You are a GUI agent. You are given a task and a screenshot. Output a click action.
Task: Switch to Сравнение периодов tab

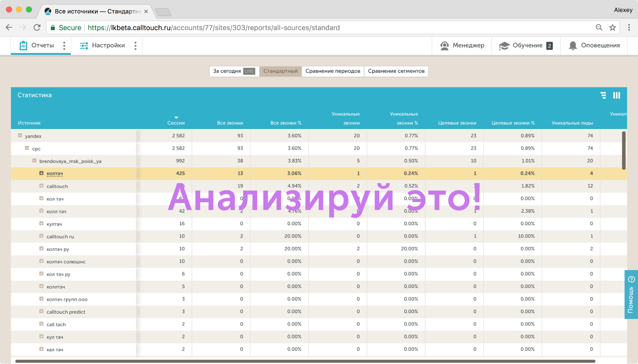[333, 71]
